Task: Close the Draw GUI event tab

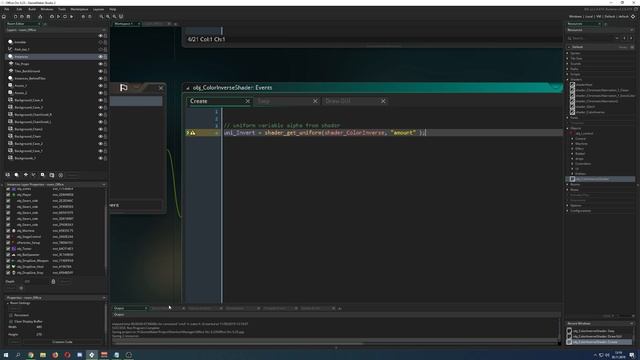Action: pos(383,101)
